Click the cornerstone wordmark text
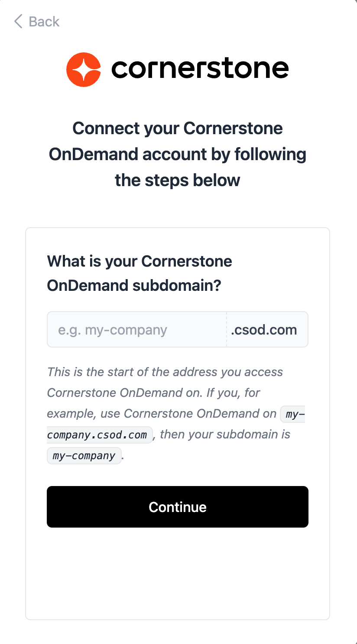The height and width of the screenshot is (644, 357). pos(200,69)
